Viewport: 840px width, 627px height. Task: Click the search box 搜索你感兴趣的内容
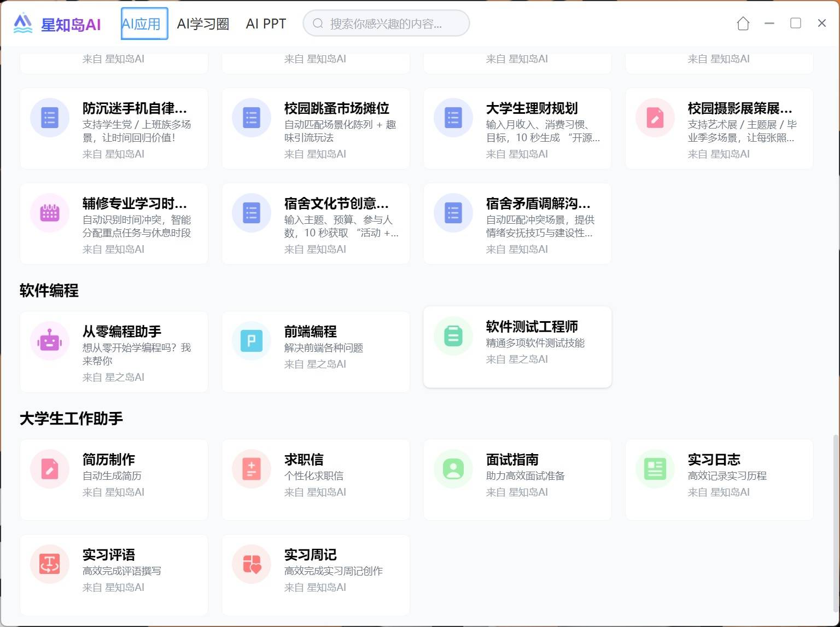pyautogui.click(x=386, y=24)
